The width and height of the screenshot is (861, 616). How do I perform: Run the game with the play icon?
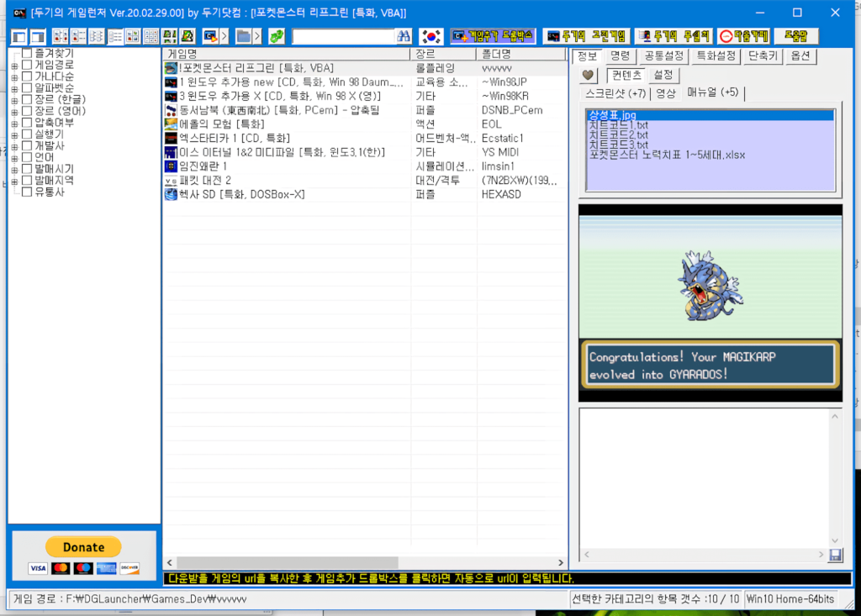[210, 37]
